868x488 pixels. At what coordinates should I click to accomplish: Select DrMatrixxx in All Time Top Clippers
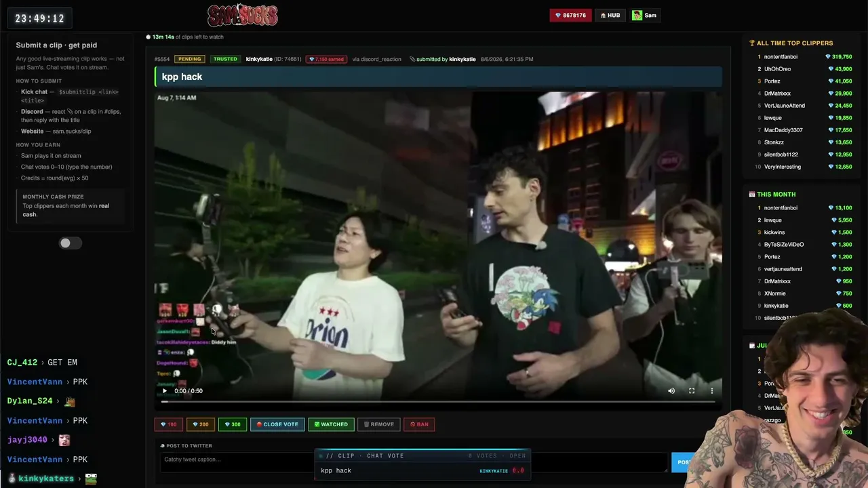(x=777, y=94)
